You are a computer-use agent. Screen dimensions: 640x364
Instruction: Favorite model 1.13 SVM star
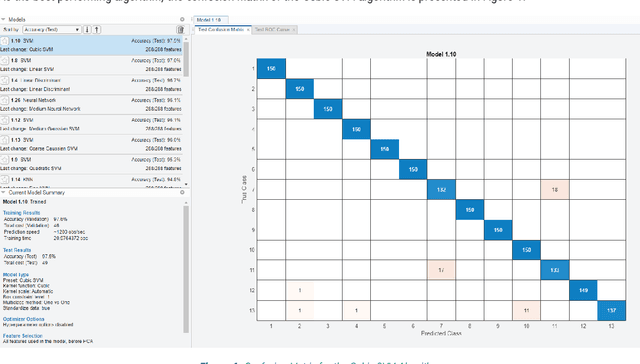4,140
